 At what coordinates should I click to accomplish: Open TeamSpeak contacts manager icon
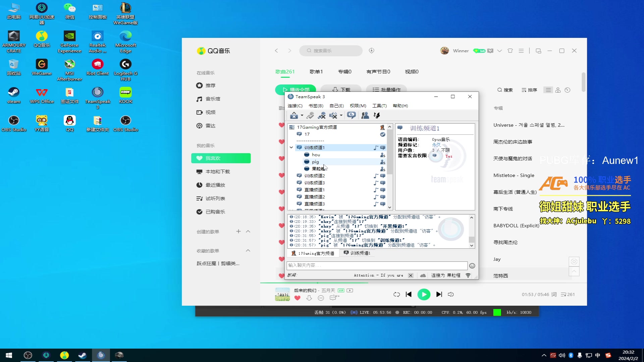coord(365,115)
